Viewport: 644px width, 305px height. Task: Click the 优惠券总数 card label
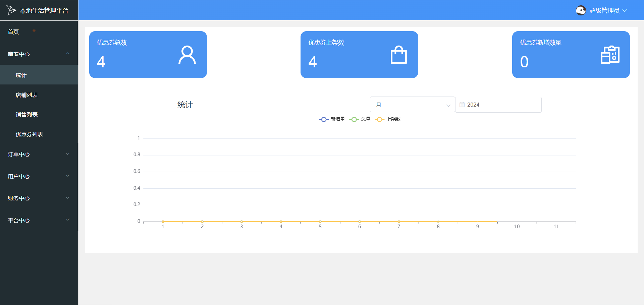112,43
